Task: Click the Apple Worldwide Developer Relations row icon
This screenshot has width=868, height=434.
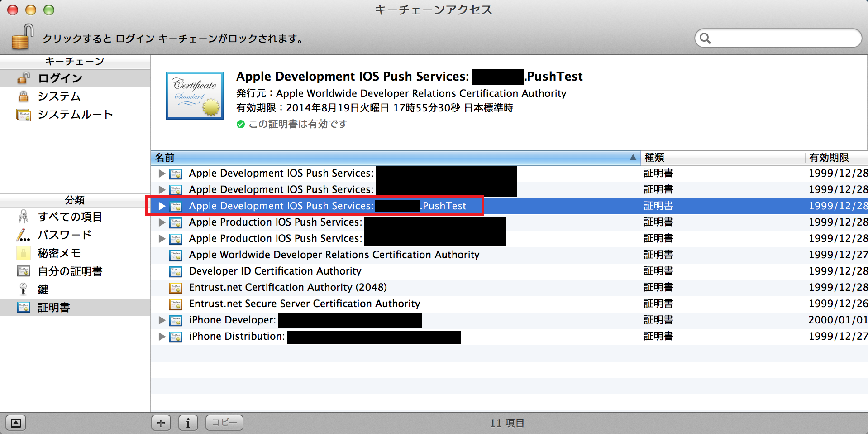Action: 176,256
